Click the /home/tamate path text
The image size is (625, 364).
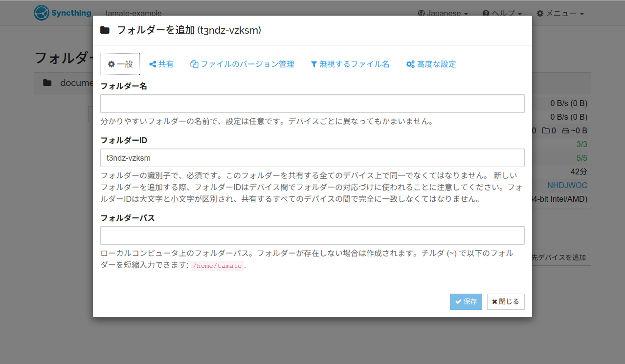(217, 266)
